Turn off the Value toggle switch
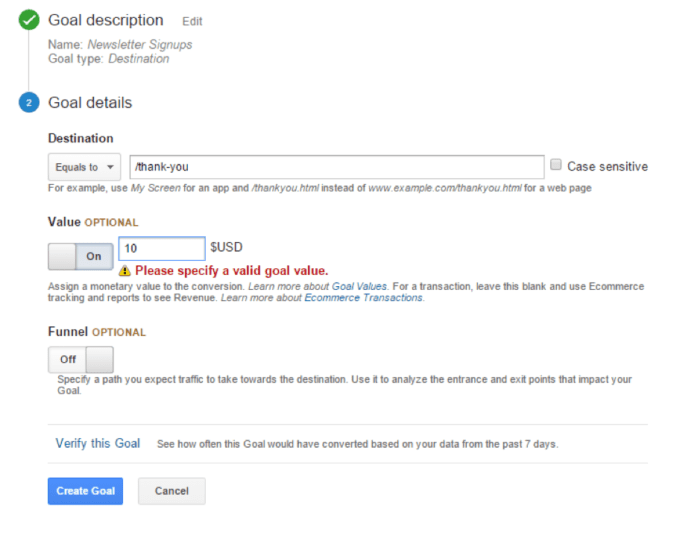This screenshot has width=700, height=535. [80, 257]
